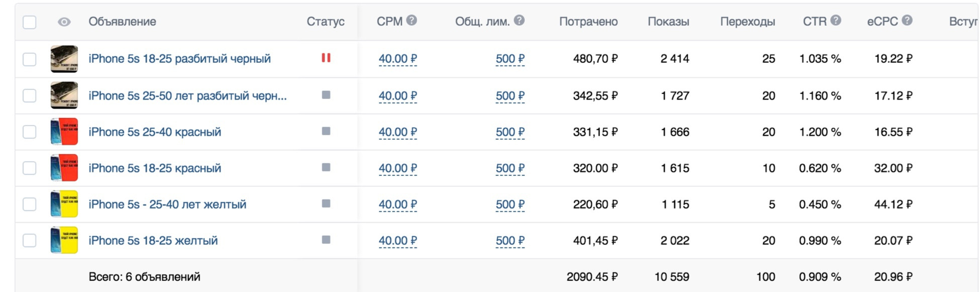This screenshot has width=980, height=292.
Task: Click the CTR help question mark
Action: click(835, 21)
